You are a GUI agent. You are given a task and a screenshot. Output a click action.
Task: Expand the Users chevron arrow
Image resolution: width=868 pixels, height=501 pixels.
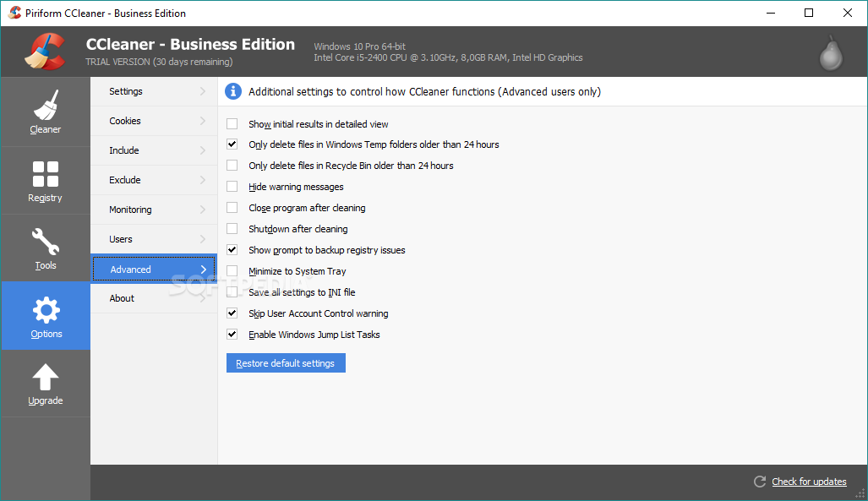(x=203, y=239)
